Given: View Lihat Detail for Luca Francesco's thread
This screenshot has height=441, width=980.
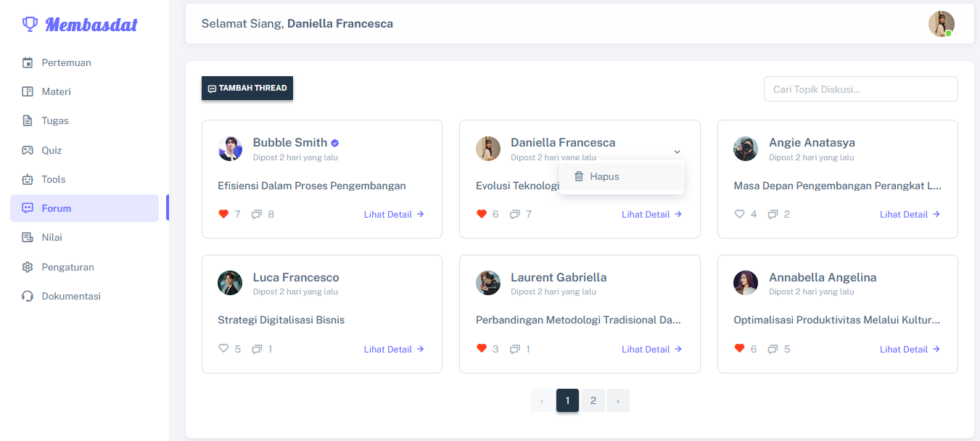Looking at the screenshot, I should [x=394, y=349].
